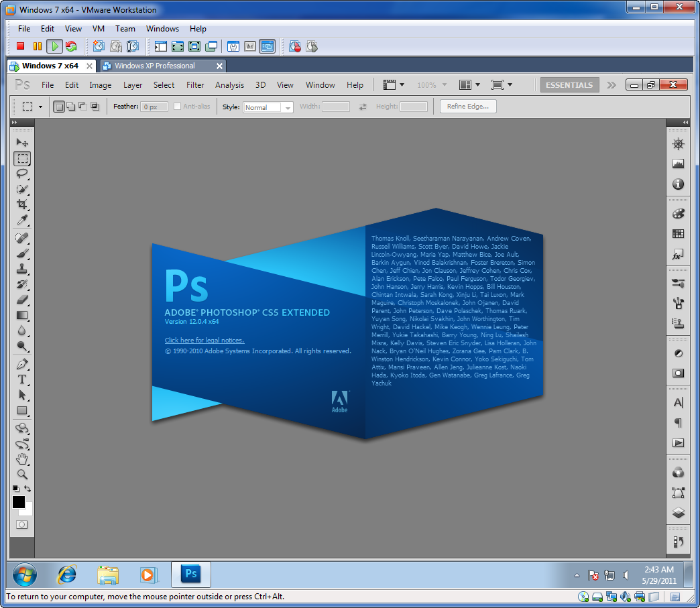Expand the right panel dock arrows
The image size is (700, 608).
pyautogui.click(x=685, y=122)
